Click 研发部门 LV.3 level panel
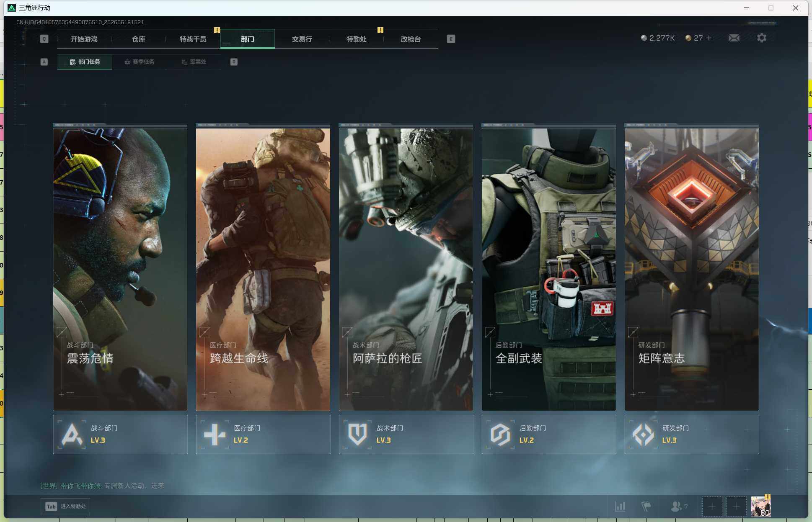Screen dimensions: 812x522 (692, 435)
